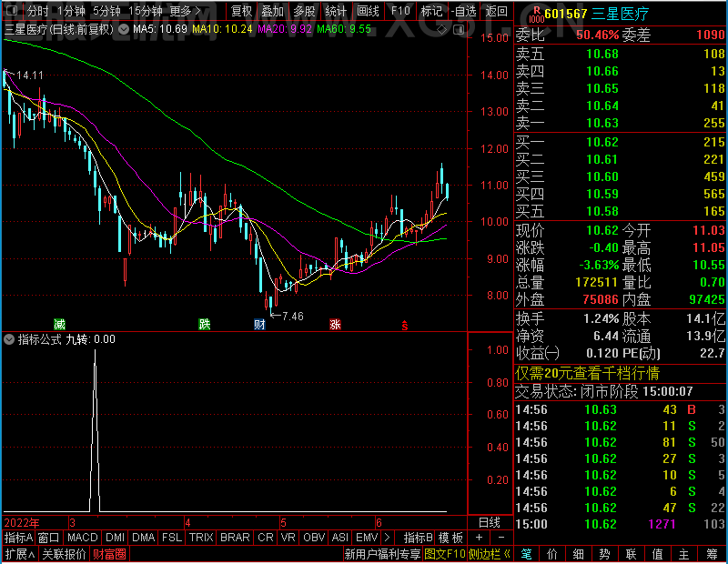
Task: Select the 值 value tab
Action: pos(658,554)
